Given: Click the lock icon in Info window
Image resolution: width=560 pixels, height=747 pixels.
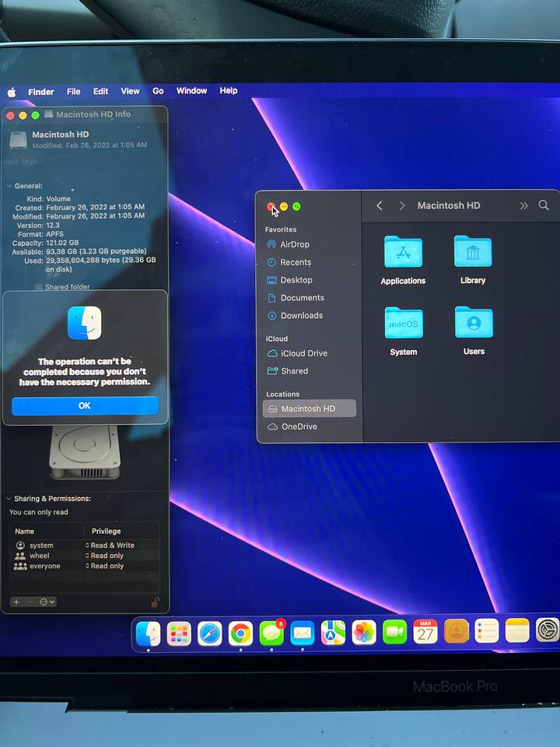Looking at the screenshot, I should click(155, 602).
